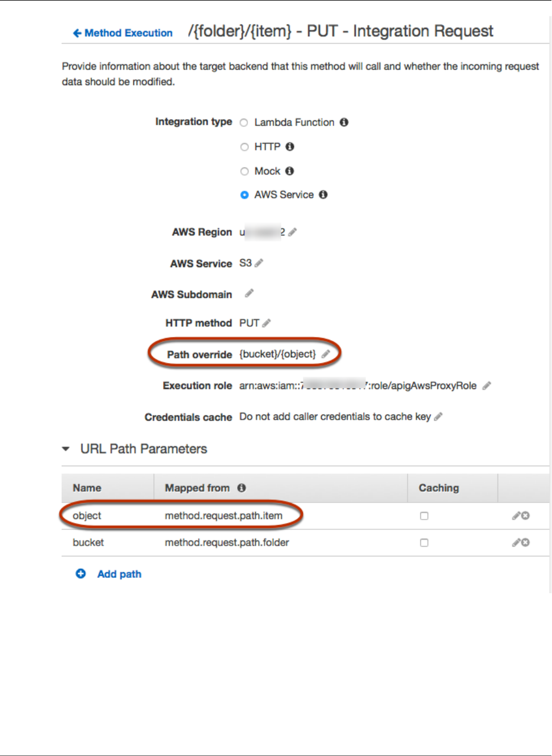Edit the Execution role ARN
552x756 pixels.
(486, 386)
